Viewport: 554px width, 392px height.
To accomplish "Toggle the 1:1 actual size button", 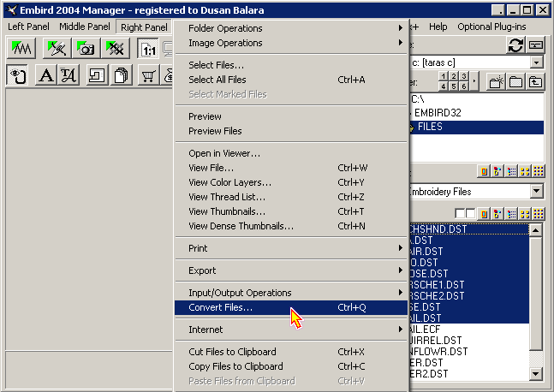I will [148, 49].
